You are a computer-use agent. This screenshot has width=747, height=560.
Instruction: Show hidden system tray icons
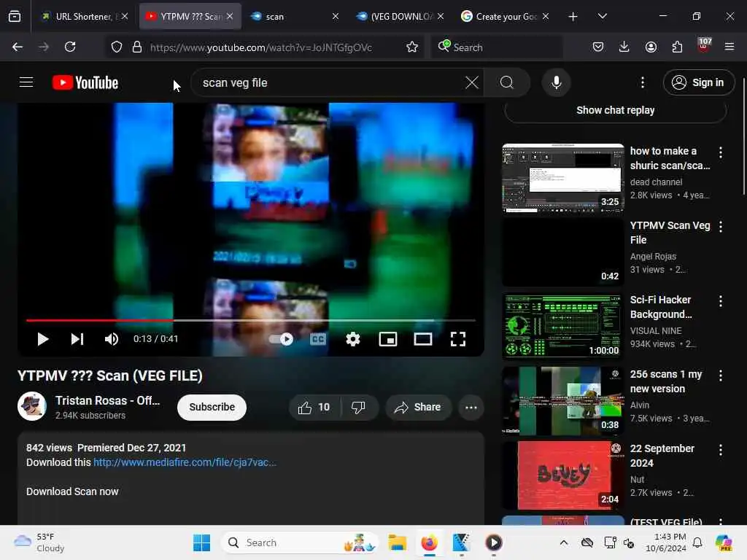coord(564,542)
